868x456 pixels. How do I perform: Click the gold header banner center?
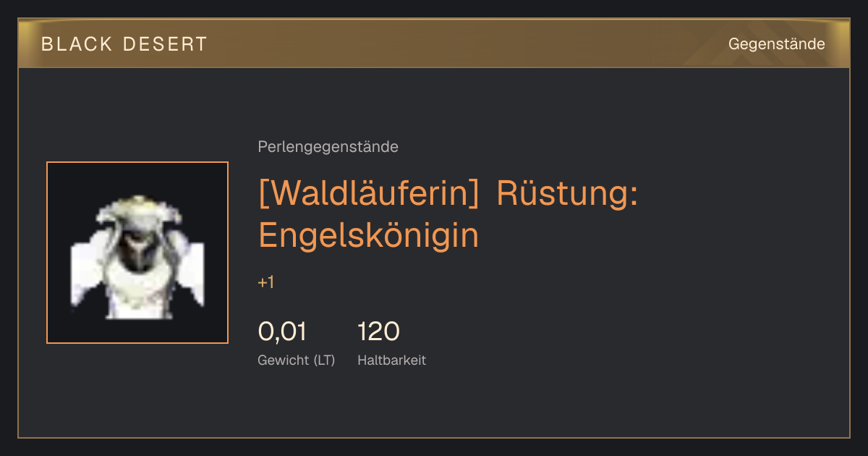coord(434,43)
